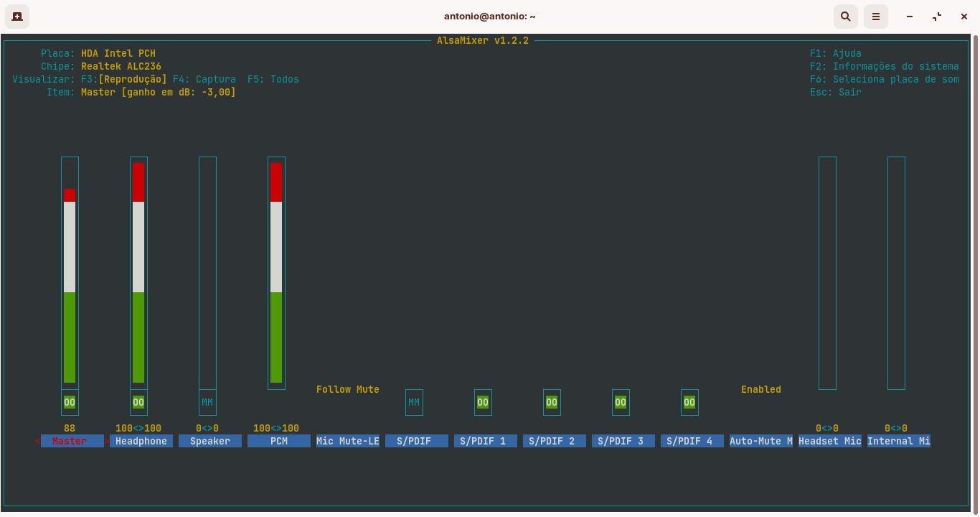
Task: Click the Speaker level value 0<>0
Action: coord(207,428)
